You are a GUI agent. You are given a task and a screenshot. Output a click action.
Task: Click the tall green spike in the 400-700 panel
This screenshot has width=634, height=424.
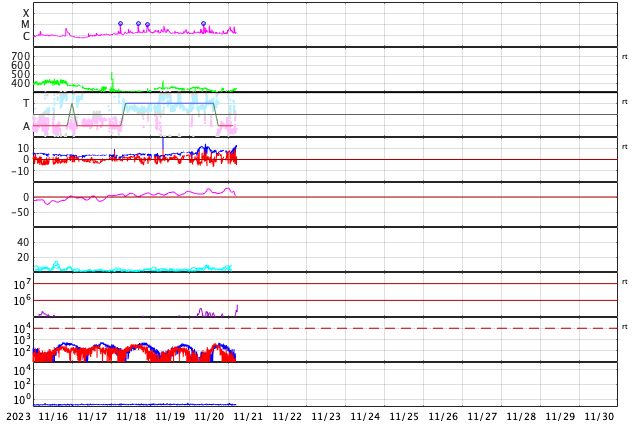point(112,81)
